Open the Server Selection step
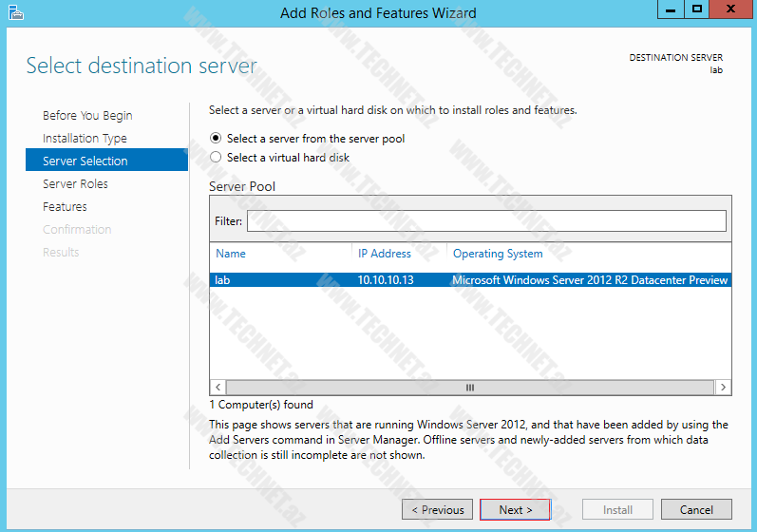The height and width of the screenshot is (532, 757). coord(85,161)
